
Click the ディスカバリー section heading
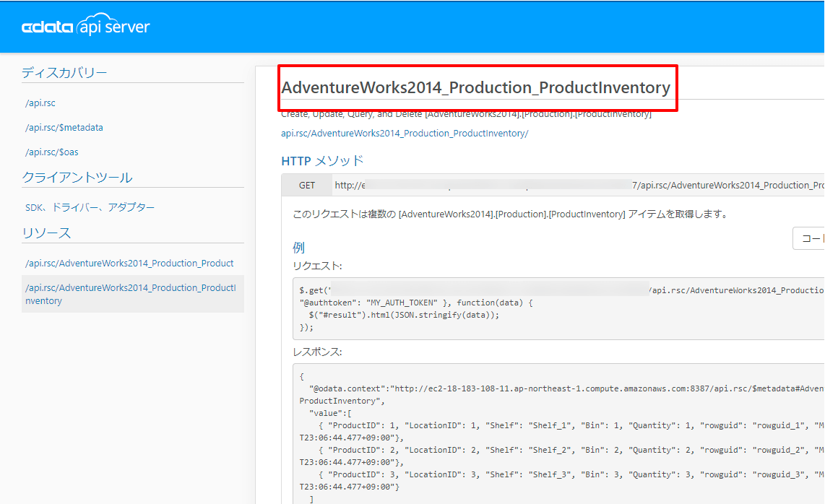point(64,72)
